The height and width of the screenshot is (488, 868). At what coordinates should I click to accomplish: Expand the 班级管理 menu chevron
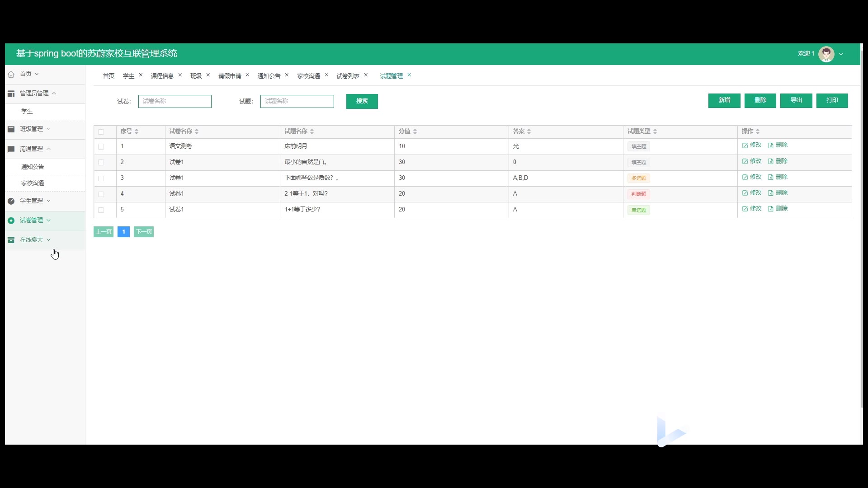[48, 129]
